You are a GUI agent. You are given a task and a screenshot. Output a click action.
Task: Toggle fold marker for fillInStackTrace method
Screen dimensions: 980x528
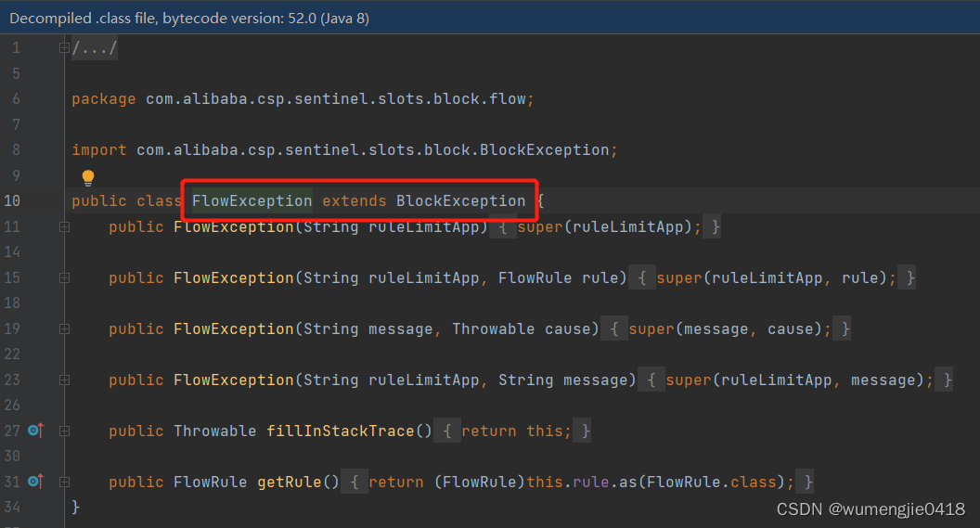64,431
